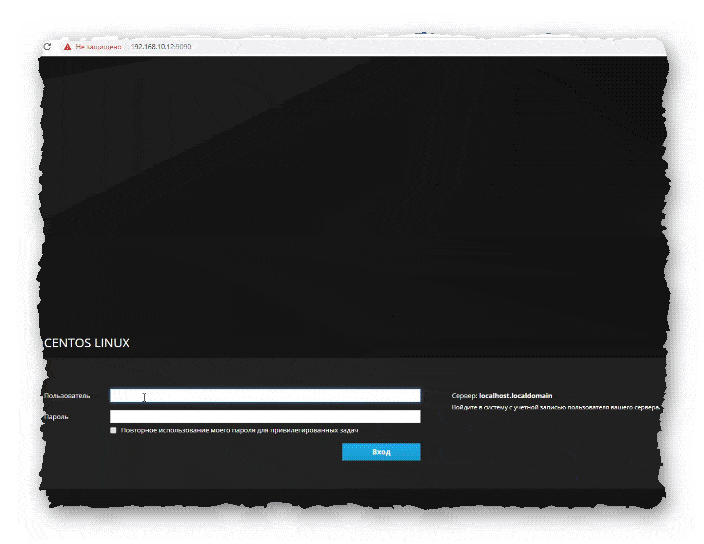The image size is (704, 544).
Task: Click the blue Вход login button
Action: pyautogui.click(x=381, y=452)
